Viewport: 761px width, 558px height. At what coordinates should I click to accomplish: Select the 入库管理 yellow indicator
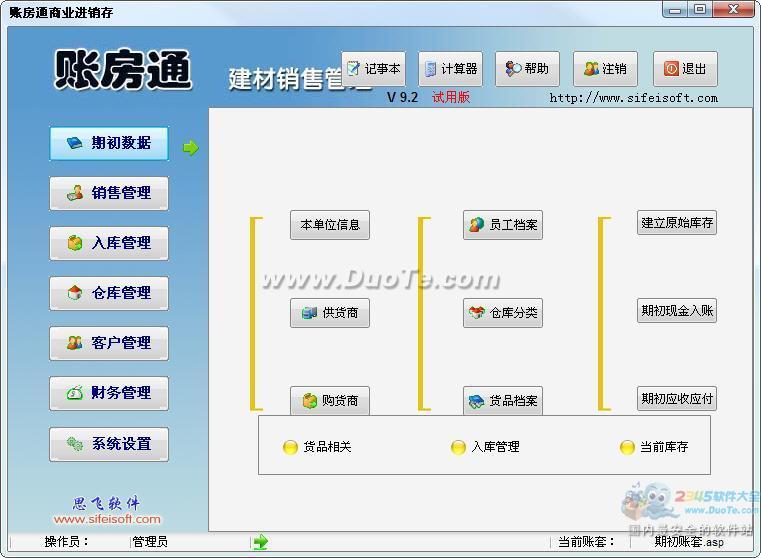[458, 447]
